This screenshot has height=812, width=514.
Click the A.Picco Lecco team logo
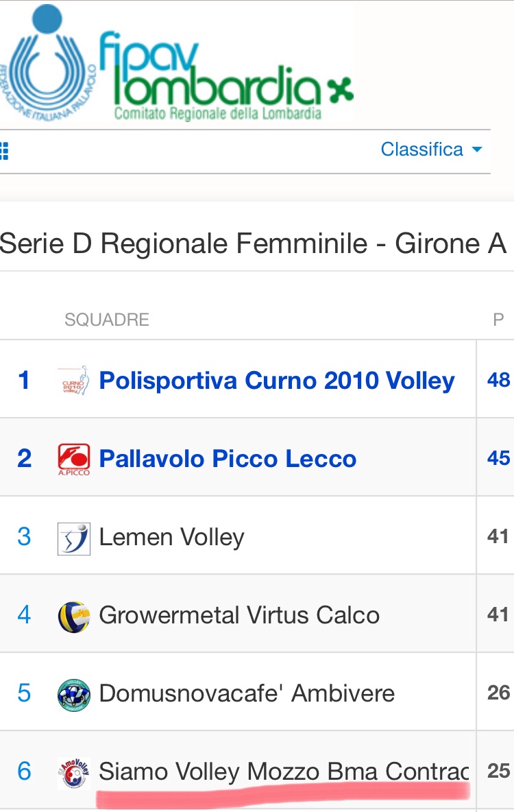73,459
